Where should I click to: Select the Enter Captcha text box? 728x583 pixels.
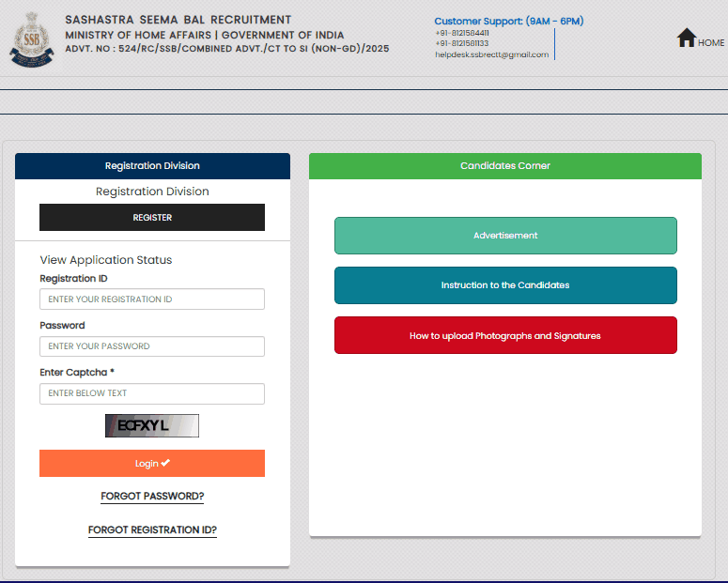152,393
